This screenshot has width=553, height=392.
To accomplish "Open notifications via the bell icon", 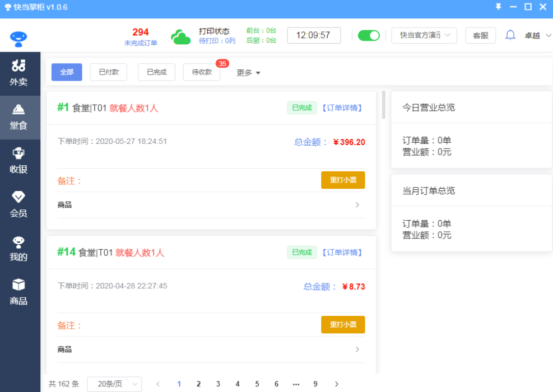I will (510, 35).
